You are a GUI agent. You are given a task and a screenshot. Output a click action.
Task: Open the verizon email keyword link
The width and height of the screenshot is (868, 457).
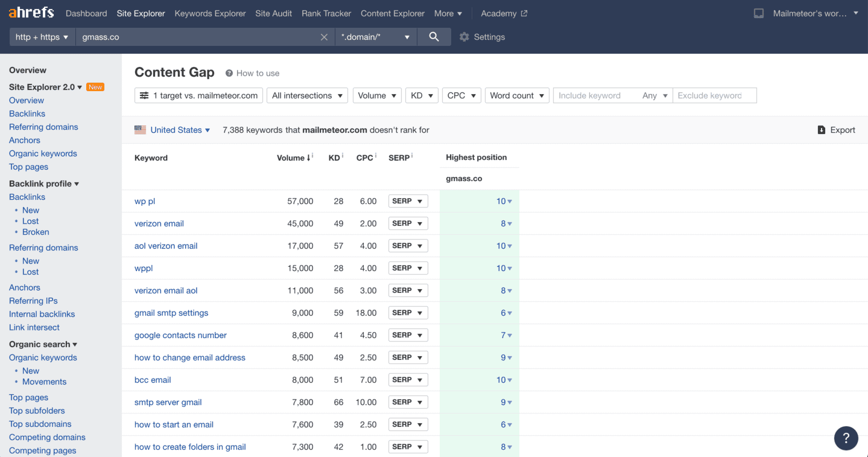(159, 223)
